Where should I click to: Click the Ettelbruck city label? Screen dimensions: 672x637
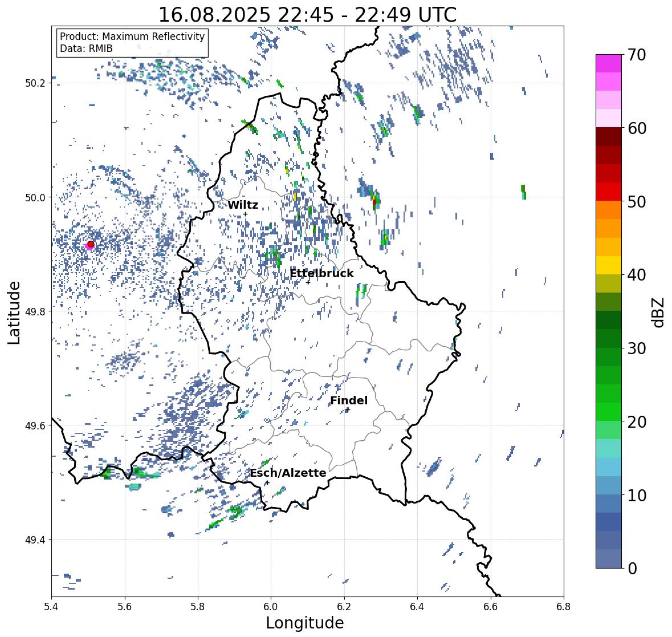[321, 274]
